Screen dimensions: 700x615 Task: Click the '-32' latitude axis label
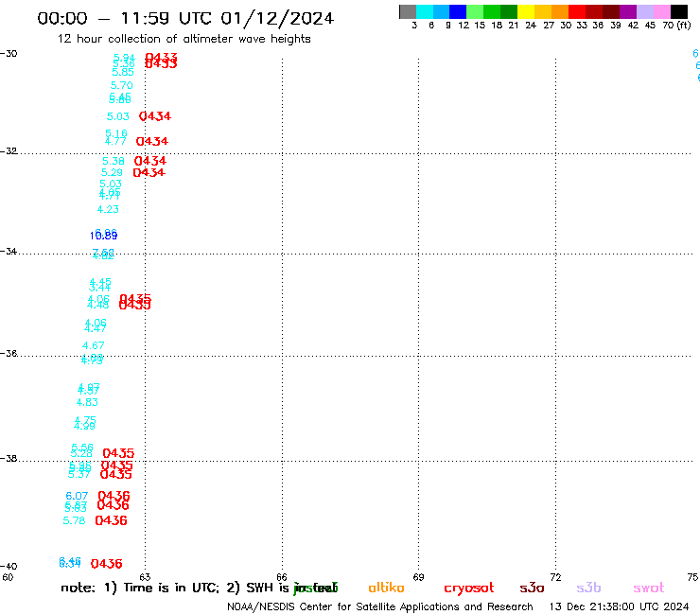[x=9, y=151]
